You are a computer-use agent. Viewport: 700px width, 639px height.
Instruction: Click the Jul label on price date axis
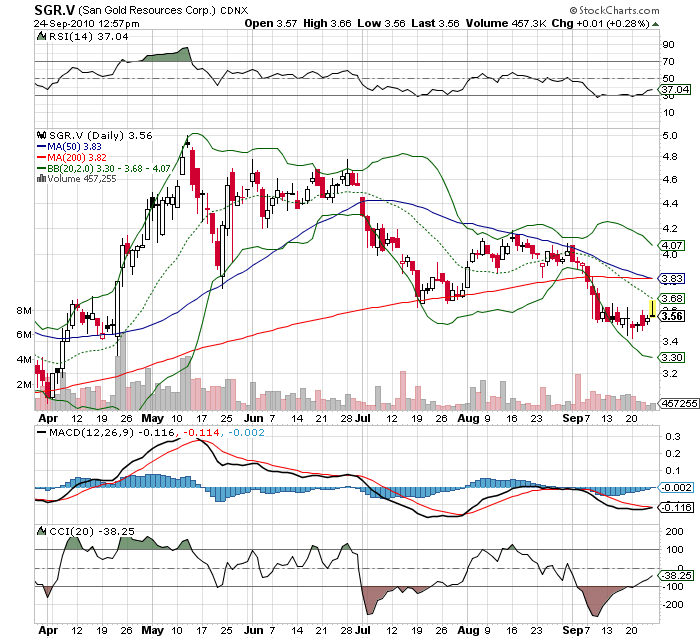(x=363, y=418)
